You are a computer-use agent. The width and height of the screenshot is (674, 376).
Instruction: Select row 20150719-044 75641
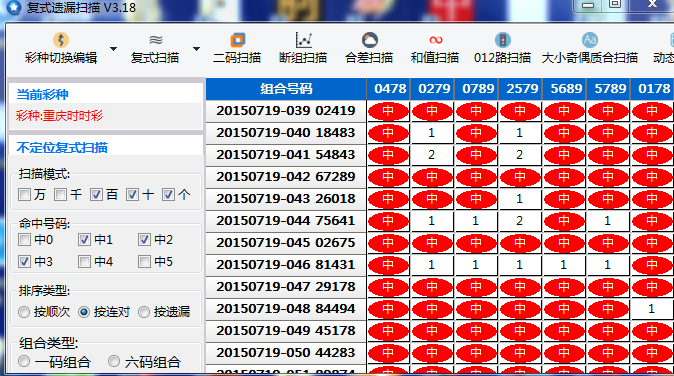[x=286, y=221]
